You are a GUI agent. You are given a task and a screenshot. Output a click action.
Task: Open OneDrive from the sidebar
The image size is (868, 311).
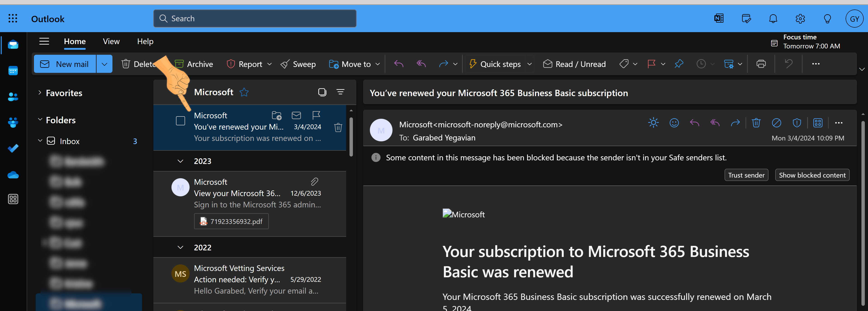pos(13,175)
